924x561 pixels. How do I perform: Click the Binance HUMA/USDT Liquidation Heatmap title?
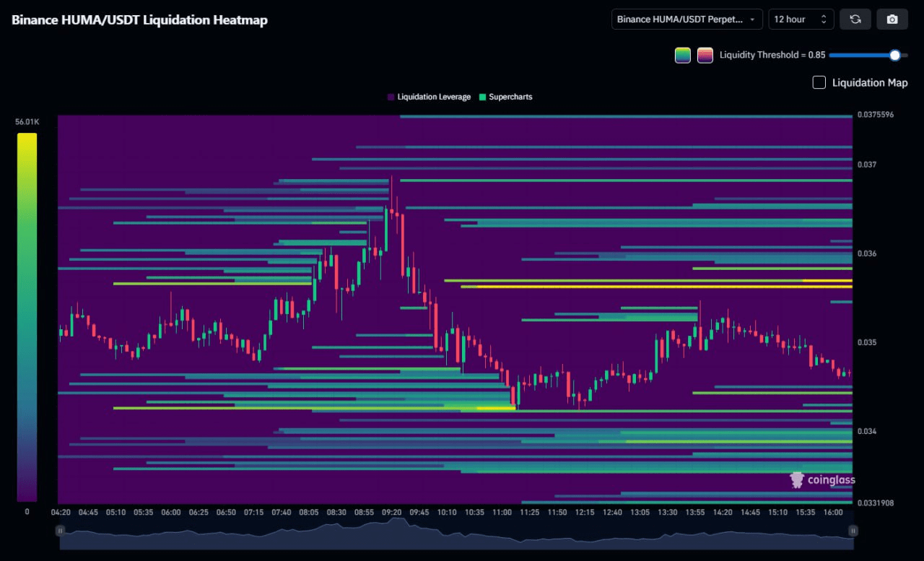[139, 19]
